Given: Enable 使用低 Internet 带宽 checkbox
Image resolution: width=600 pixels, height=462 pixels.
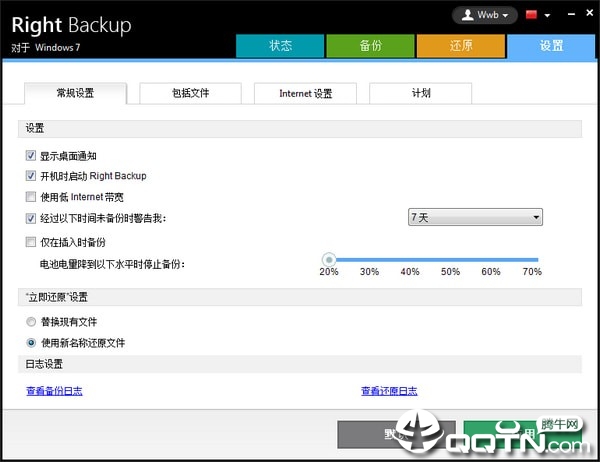Looking at the screenshot, I should click(31, 197).
